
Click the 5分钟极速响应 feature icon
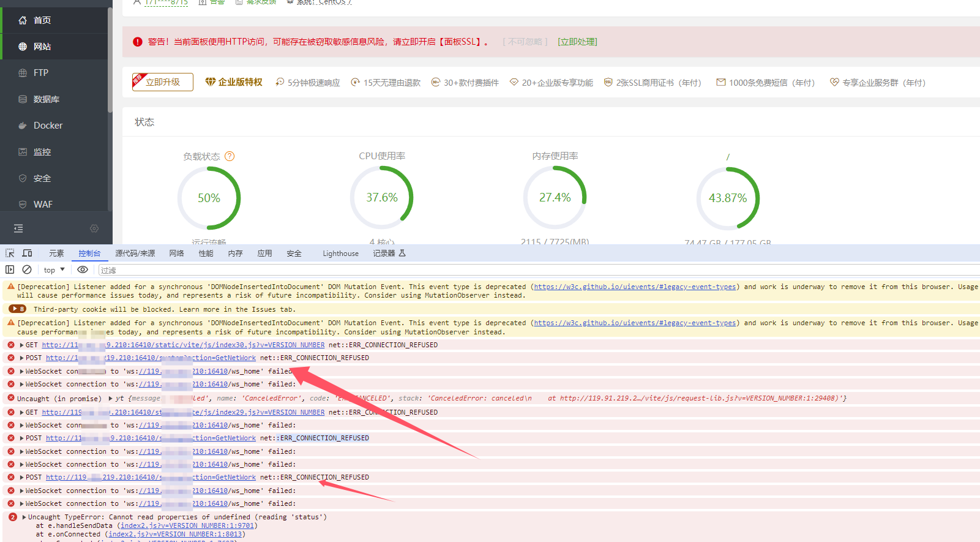tap(280, 82)
